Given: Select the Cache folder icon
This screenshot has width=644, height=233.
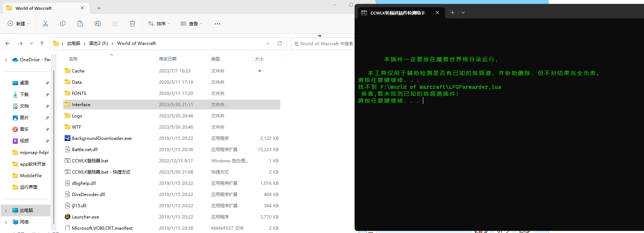Looking at the screenshot, I should pos(68,71).
